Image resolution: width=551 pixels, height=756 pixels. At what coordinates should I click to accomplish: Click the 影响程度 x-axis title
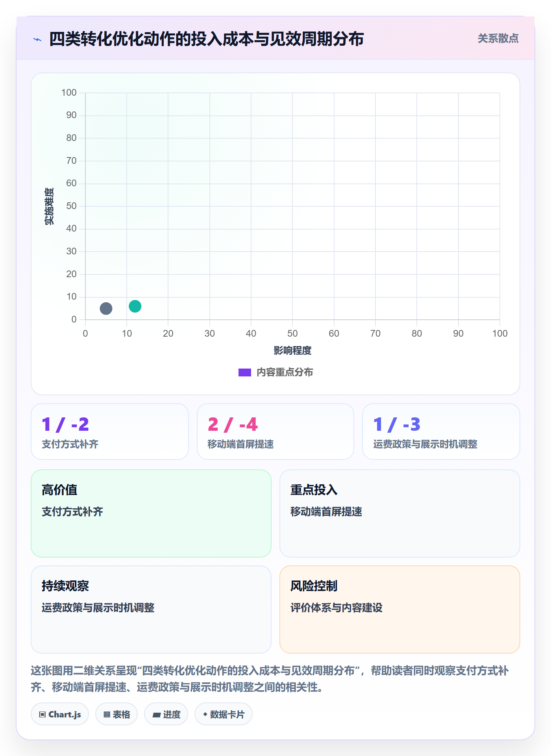click(292, 350)
